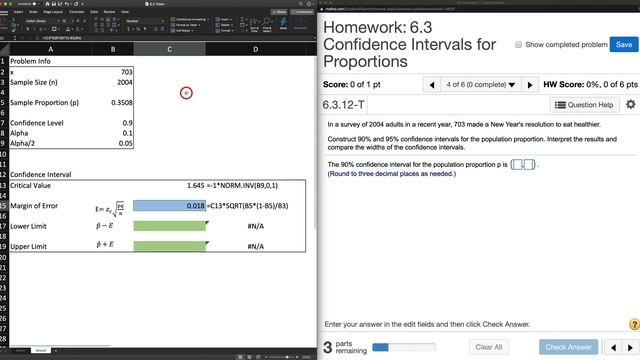Click the add sheet plus button
Image resolution: width=640 pixels, height=360 pixels.
click(x=56, y=351)
